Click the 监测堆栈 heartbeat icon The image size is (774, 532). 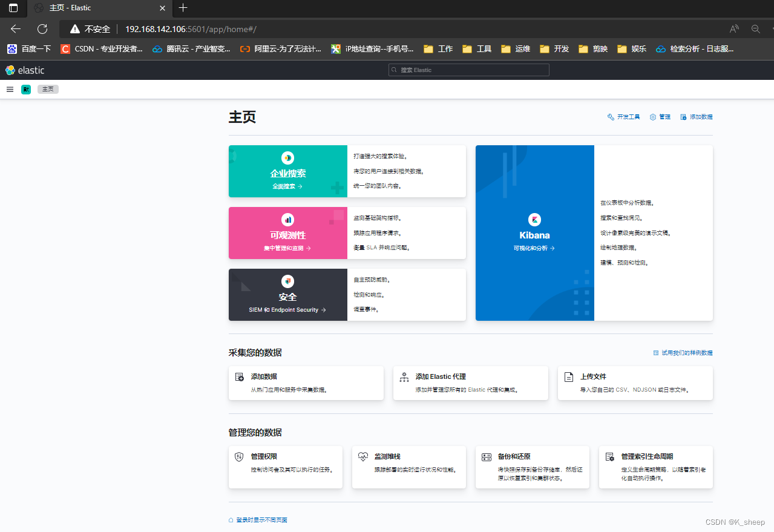(363, 457)
